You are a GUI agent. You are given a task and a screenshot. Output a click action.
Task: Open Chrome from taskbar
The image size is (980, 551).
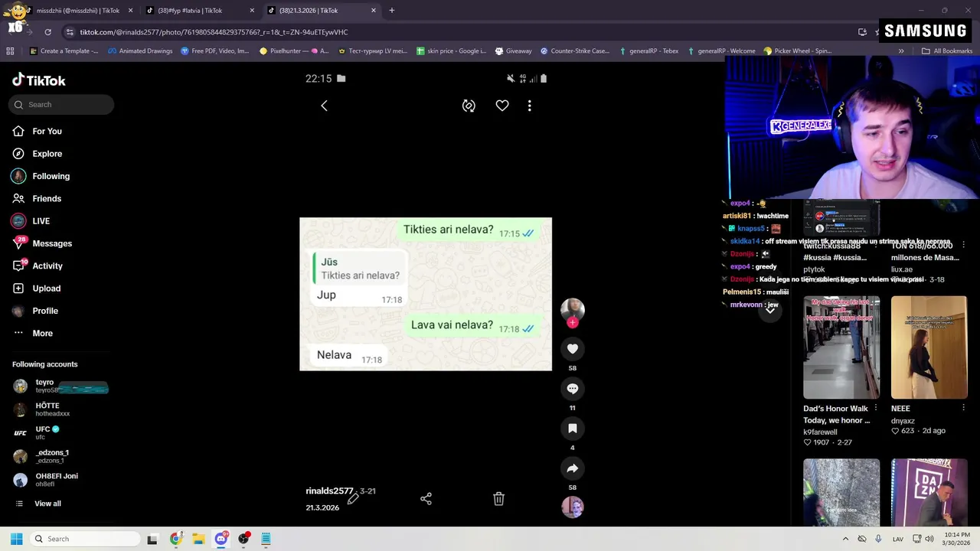click(x=175, y=539)
